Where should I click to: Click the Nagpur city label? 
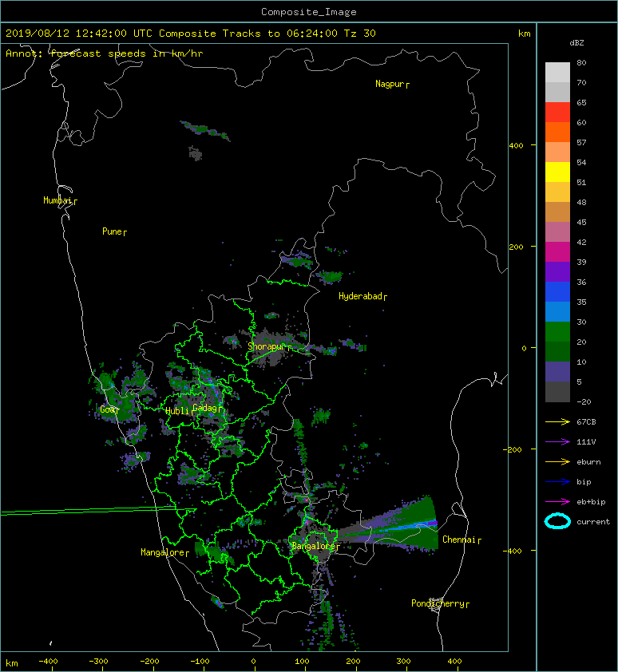[390, 84]
